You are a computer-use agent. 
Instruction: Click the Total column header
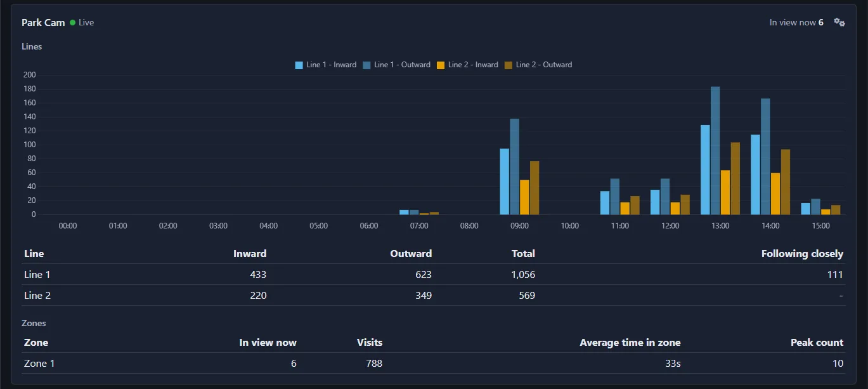(x=523, y=254)
